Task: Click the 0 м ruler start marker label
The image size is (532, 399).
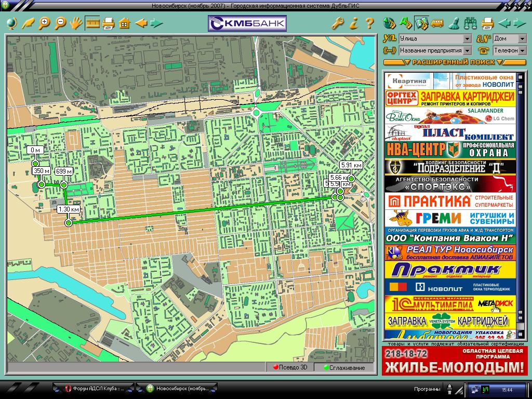Action: click(35, 150)
